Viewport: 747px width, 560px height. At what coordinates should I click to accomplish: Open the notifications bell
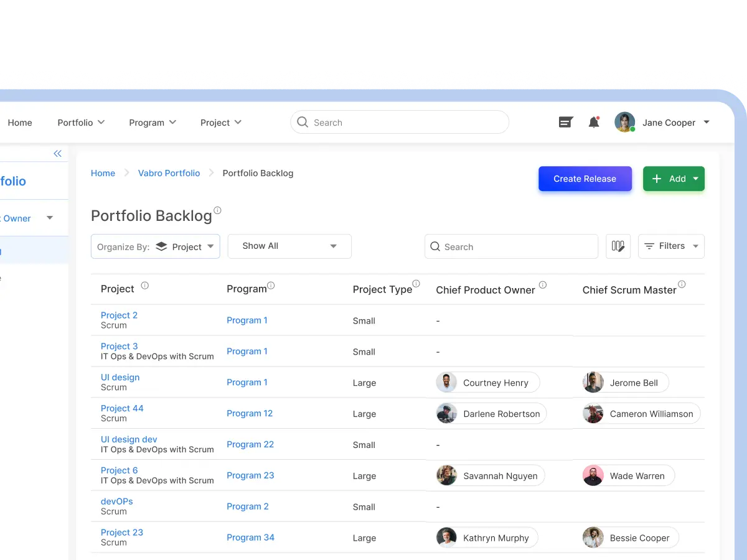click(594, 122)
